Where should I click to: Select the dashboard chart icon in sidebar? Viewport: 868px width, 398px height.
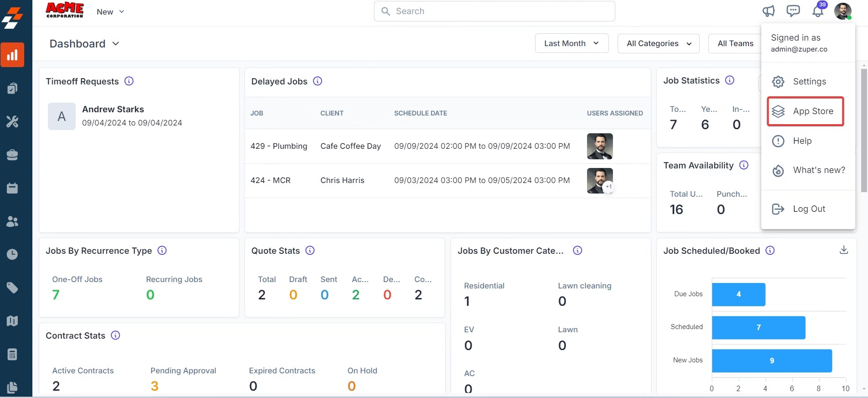[x=12, y=55]
